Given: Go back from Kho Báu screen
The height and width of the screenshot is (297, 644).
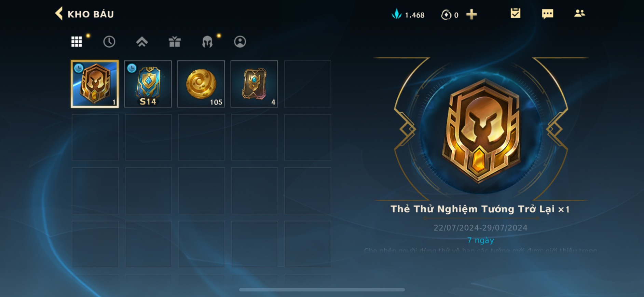Looking at the screenshot, I should coord(59,14).
